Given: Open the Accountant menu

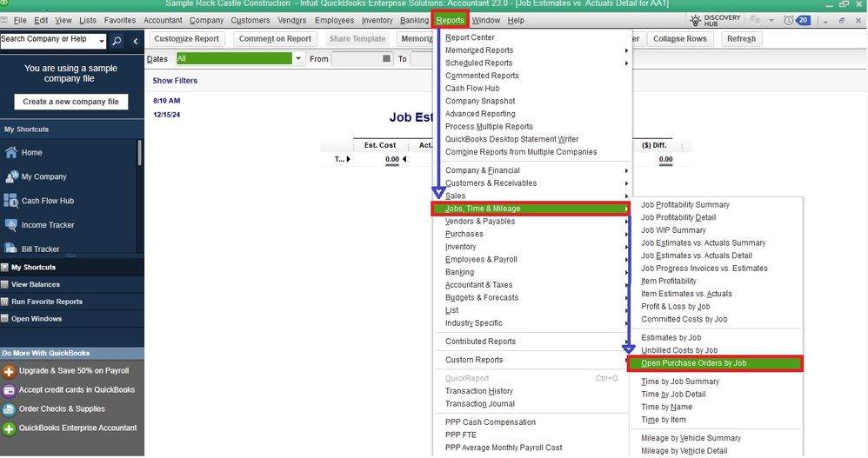Looking at the screenshot, I should tap(163, 21).
